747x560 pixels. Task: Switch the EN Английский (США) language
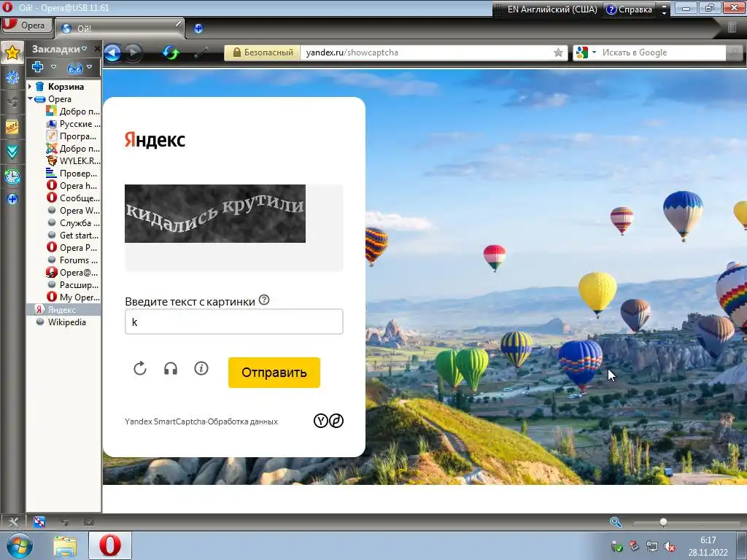(552, 9)
